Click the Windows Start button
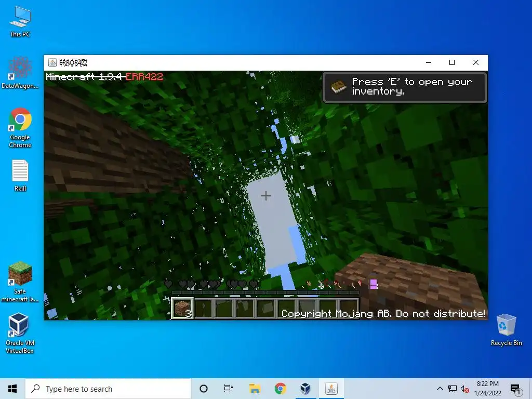Viewport: 532px width, 399px height. (x=12, y=389)
